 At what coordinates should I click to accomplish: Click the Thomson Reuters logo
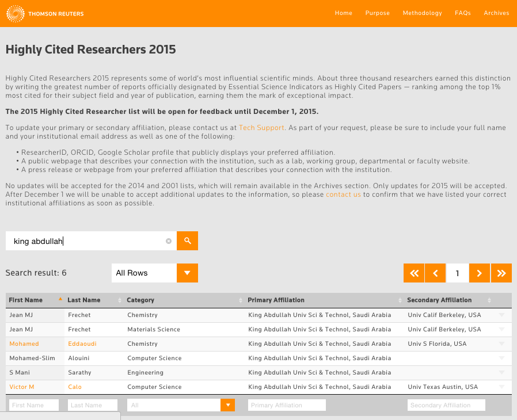[45, 13]
